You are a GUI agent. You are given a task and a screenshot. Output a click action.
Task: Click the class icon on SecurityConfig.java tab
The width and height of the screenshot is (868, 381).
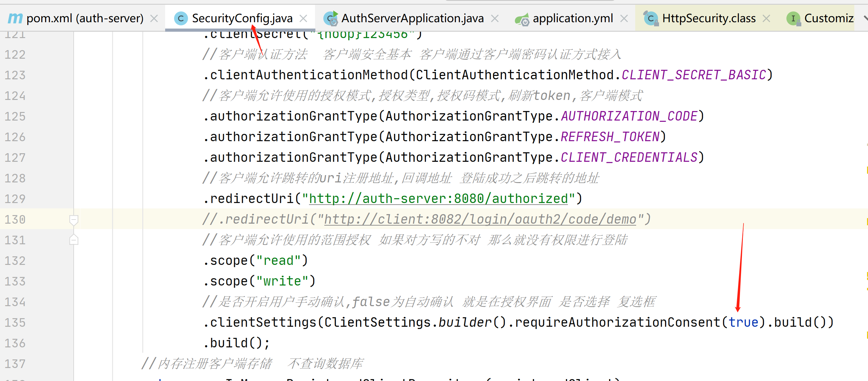point(181,18)
